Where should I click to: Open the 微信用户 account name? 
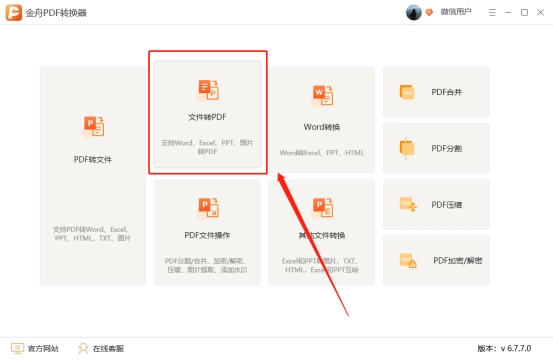(x=456, y=12)
